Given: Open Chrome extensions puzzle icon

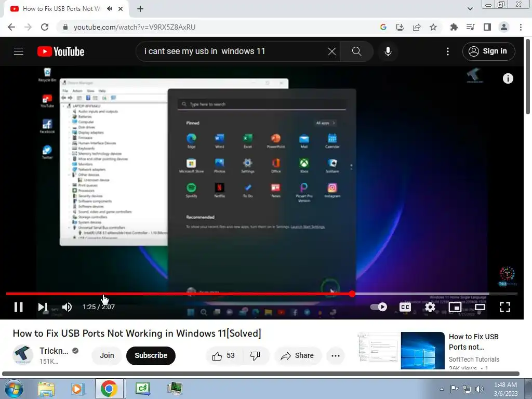Looking at the screenshot, I should coord(454,27).
